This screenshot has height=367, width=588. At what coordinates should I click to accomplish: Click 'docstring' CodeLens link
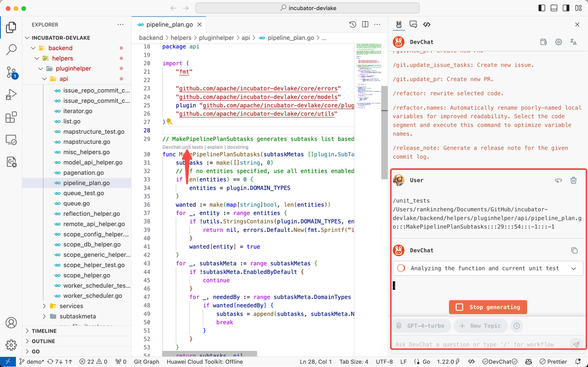pos(238,147)
